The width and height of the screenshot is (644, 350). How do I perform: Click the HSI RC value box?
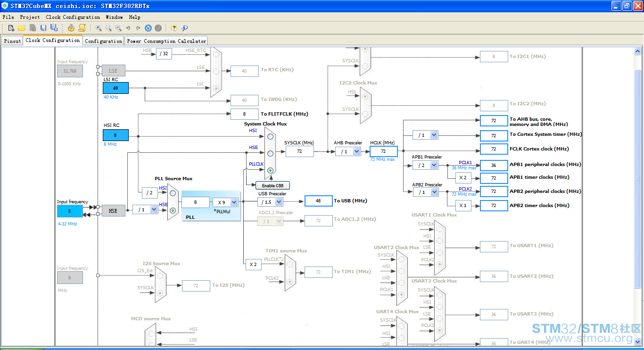(116, 135)
